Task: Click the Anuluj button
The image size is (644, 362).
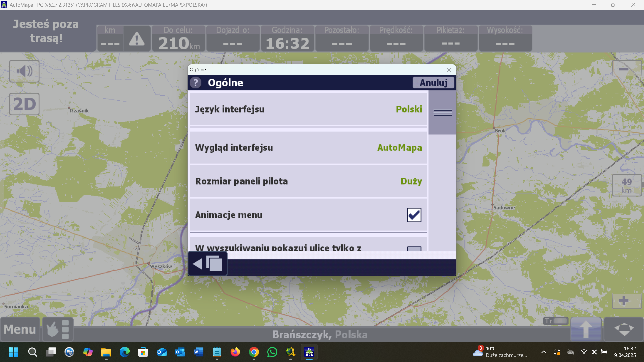Action: point(433,83)
